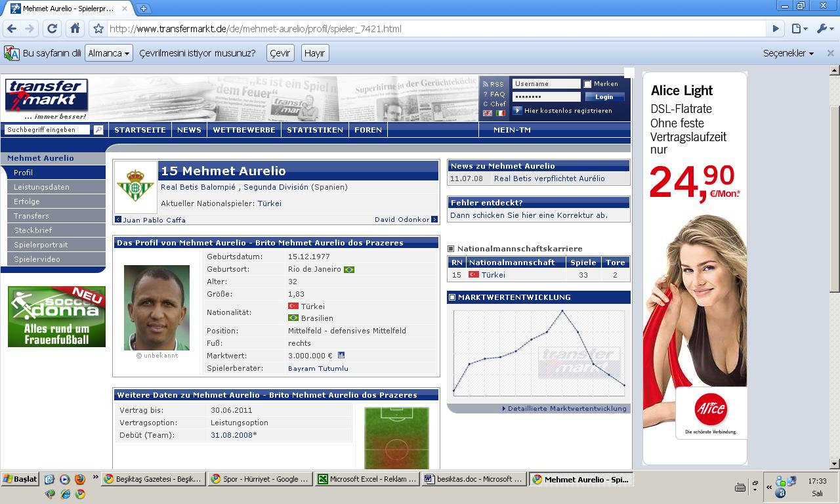Screen dimensions: 840x504
Task: Focus the Suchbegriff eingeben search field
Action: click(x=49, y=130)
